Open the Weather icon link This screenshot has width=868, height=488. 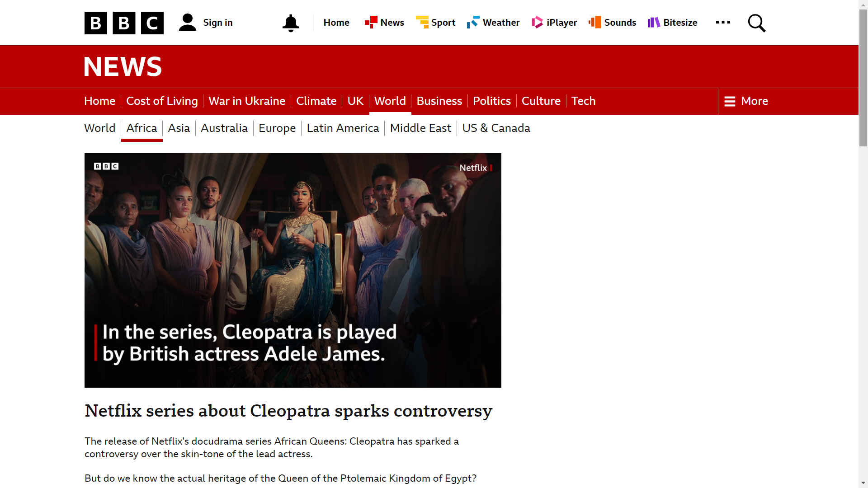[x=473, y=22]
